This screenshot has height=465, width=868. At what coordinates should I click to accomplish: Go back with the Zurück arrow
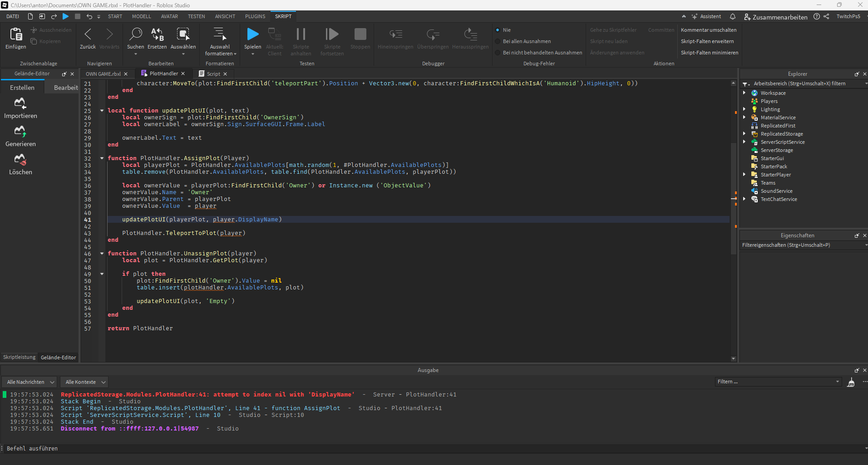[88, 34]
